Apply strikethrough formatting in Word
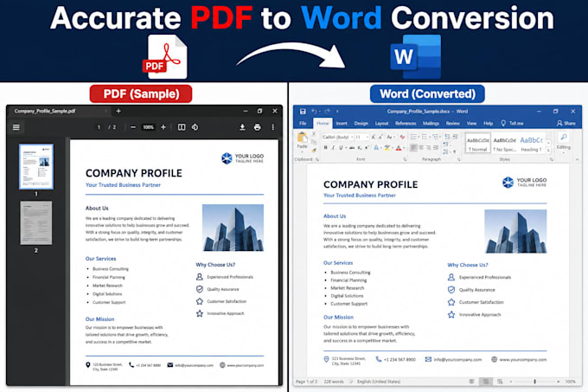The height and width of the screenshot is (392, 588). click(352, 148)
